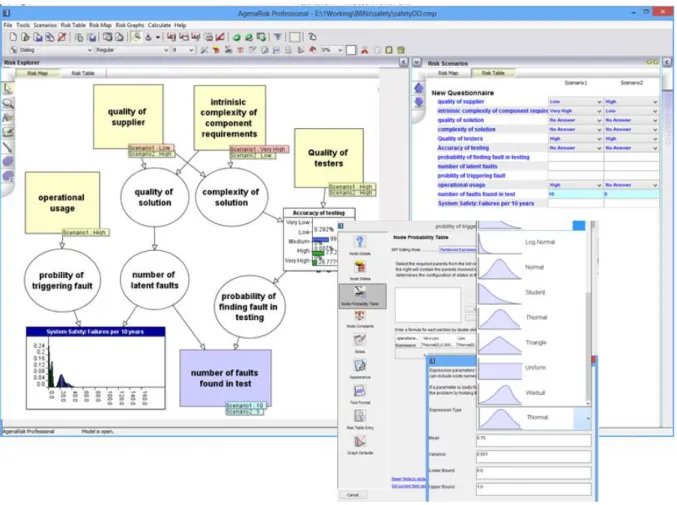Select Node Probability Table in the dialog sidebar

362,296
